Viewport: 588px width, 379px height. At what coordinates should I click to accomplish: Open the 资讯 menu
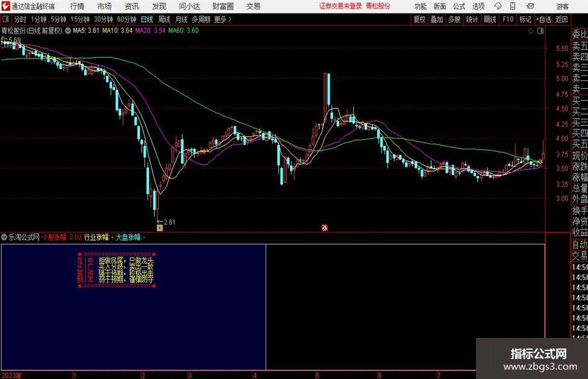click(132, 6)
